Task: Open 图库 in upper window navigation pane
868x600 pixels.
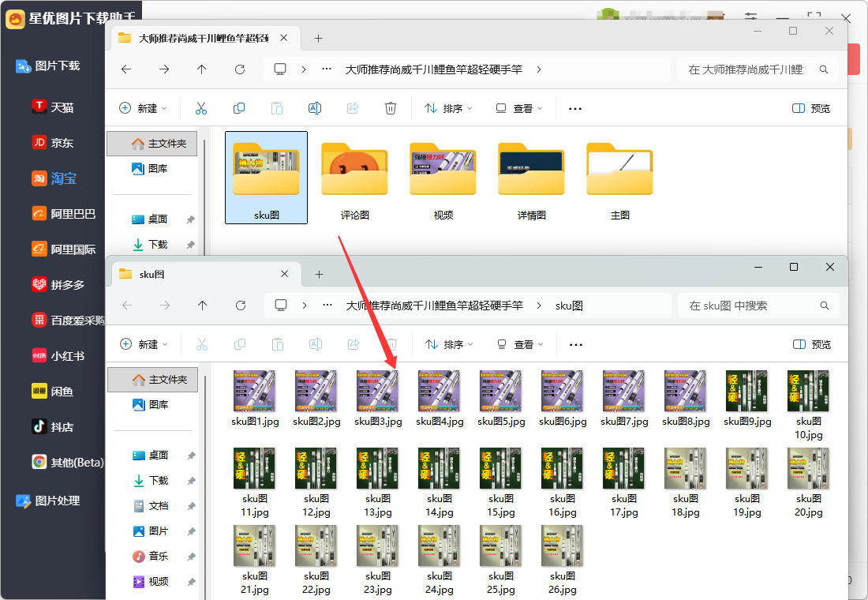Action: pyautogui.click(x=150, y=168)
